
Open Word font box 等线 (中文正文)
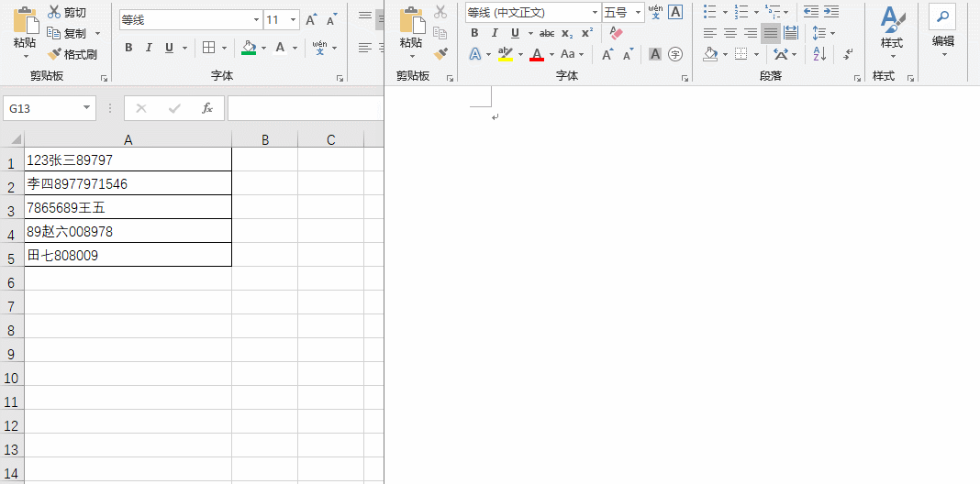pyautogui.click(x=532, y=12)
